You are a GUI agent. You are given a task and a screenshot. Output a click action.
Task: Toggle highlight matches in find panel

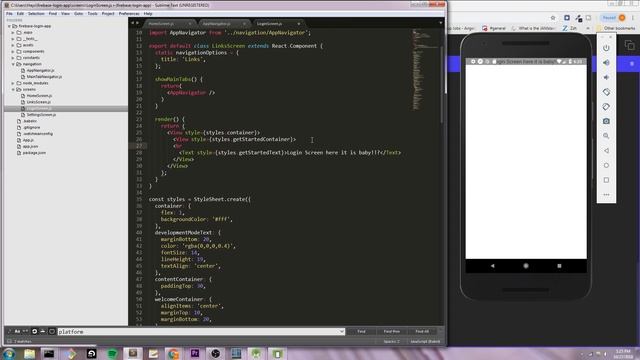pos(52,331)
